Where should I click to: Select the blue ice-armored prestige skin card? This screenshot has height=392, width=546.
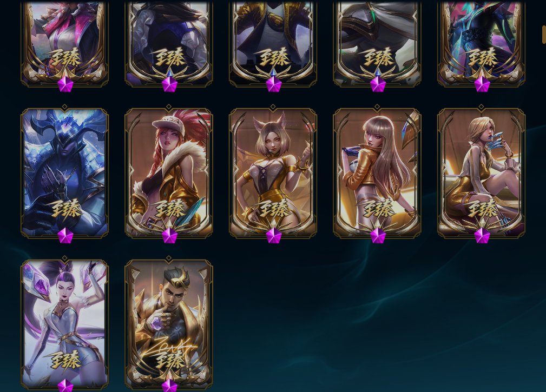65,173
